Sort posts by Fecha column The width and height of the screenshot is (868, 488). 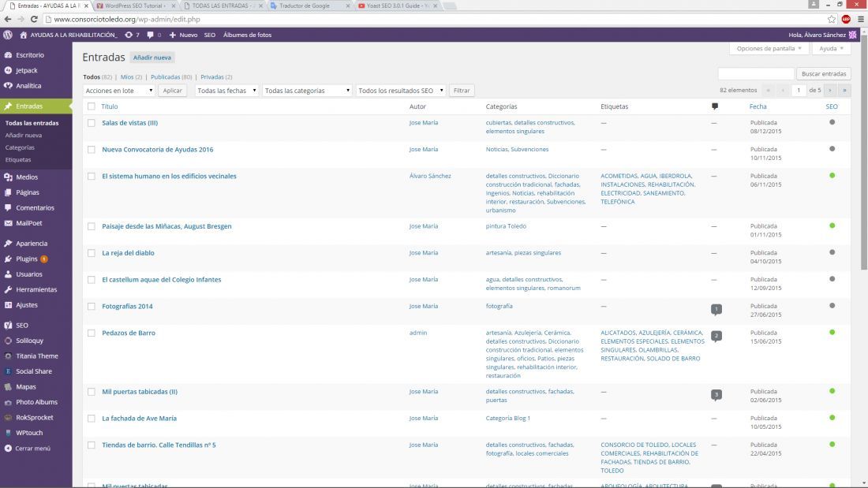[758, 106]
